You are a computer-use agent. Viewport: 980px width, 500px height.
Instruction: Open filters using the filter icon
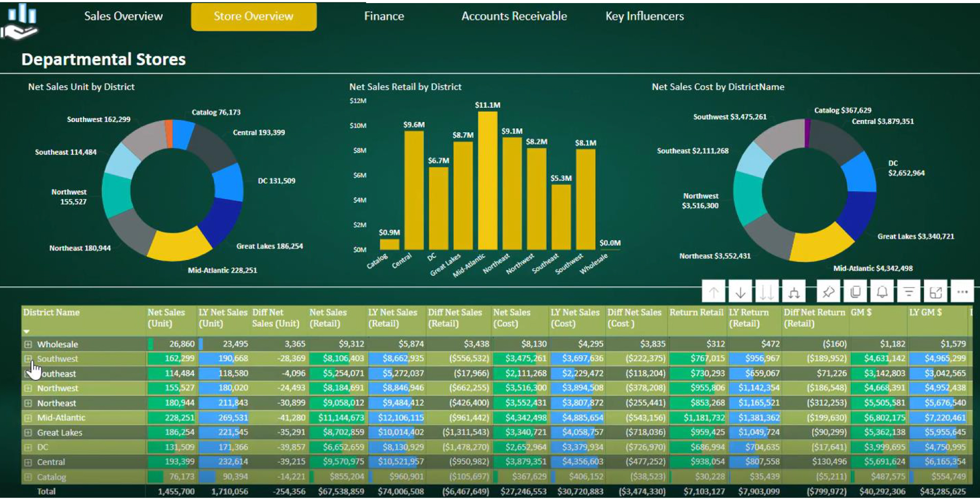910,291
